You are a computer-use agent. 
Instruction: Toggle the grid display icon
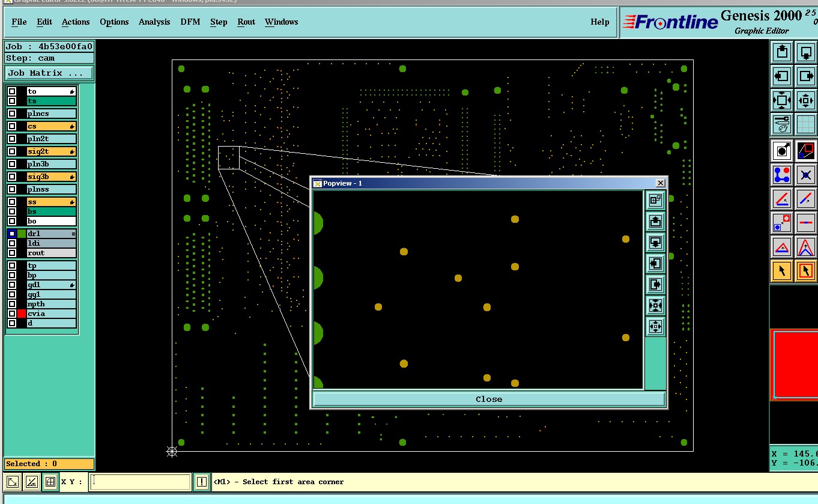point(806,124)
